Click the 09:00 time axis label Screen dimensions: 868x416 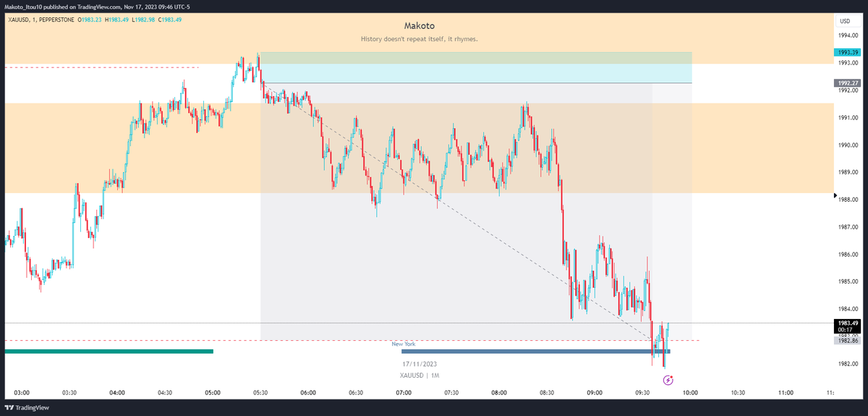595,393
